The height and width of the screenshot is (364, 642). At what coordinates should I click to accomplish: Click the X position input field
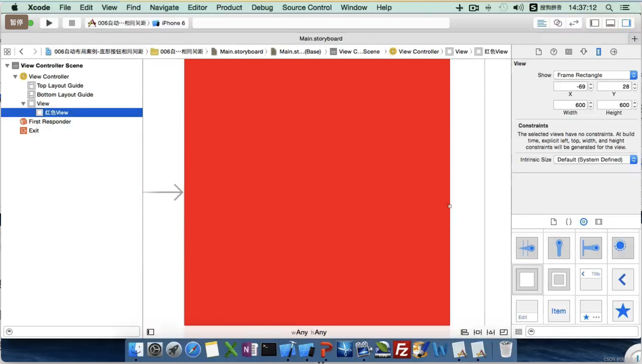point(570,86)
